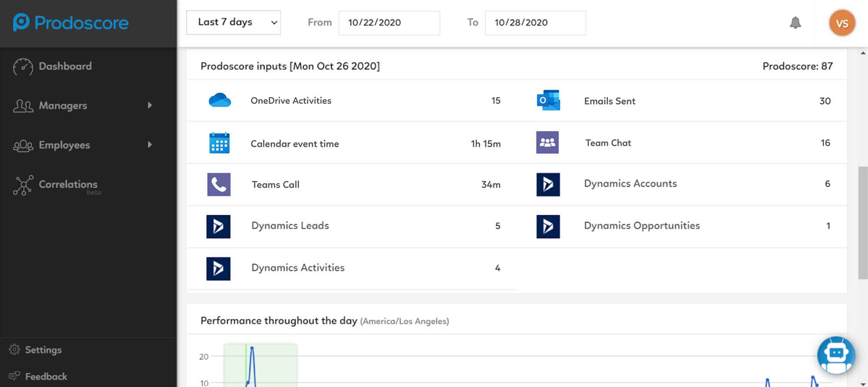
Task: Open Feedback
Action: coord(46,376)
